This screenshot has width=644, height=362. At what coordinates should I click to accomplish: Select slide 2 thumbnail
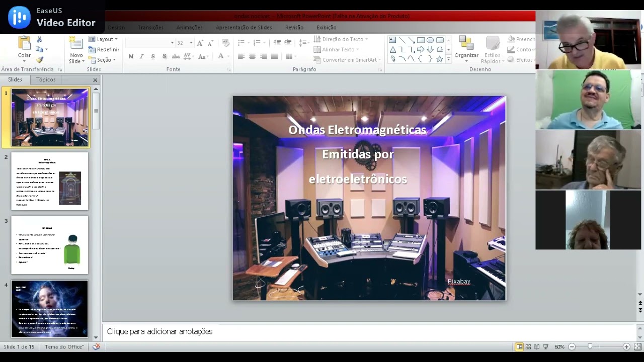(50, 182)
